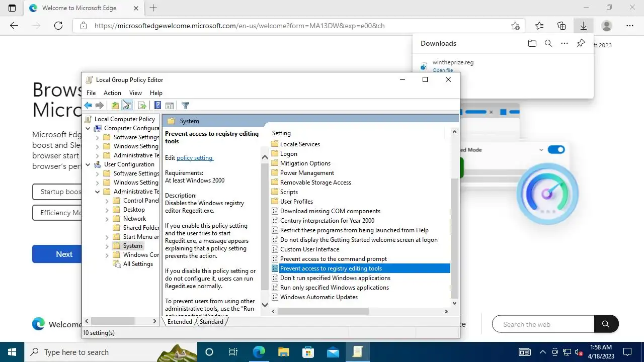644x362 pixels.
Task: Open Task View from taskbar
Action: click(x=233, y=352)
